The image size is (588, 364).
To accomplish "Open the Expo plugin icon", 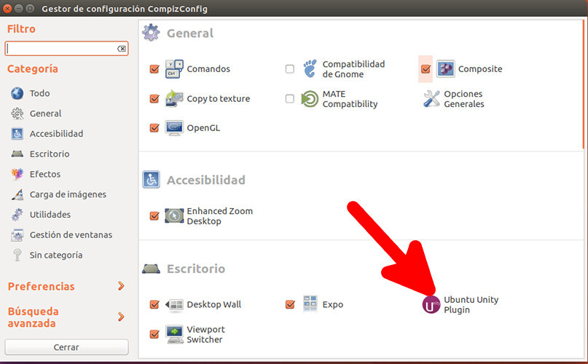I will point(310,304).
